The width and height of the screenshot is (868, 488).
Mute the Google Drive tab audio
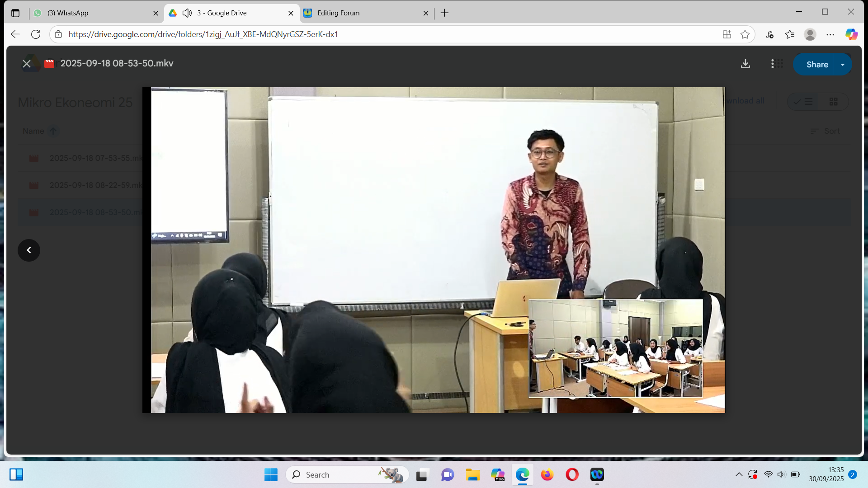tap(187, 13)
